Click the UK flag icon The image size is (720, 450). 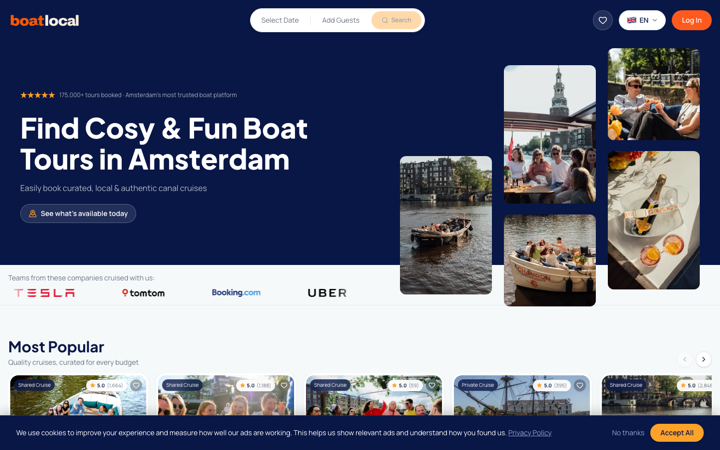(x=631, y=20)
